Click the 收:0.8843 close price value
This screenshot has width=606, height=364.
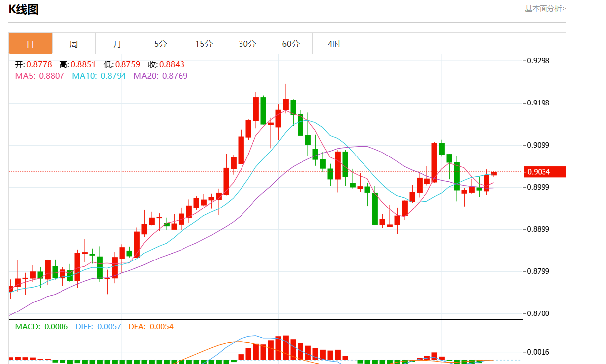point(166,64)
